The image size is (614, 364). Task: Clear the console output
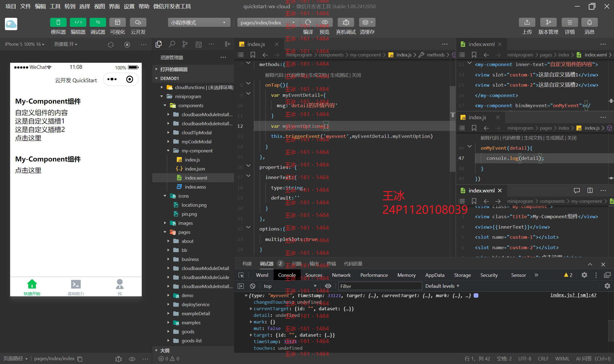(x=253, y=286)
